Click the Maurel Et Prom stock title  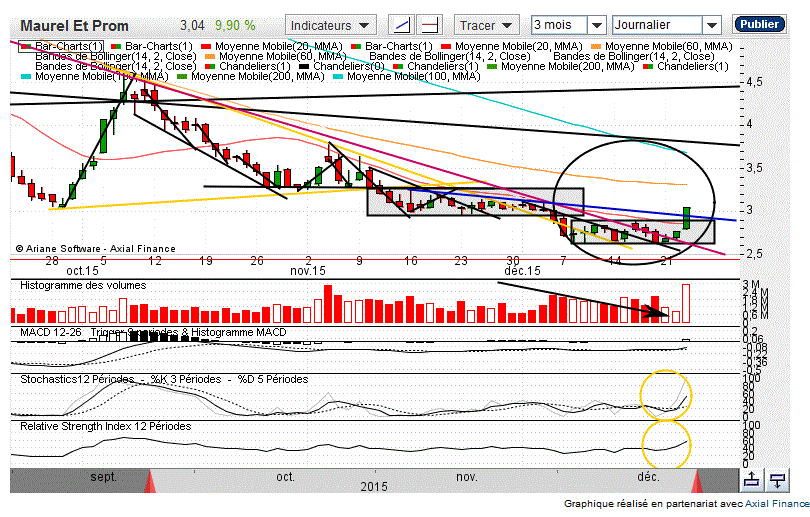coord(74,26)
